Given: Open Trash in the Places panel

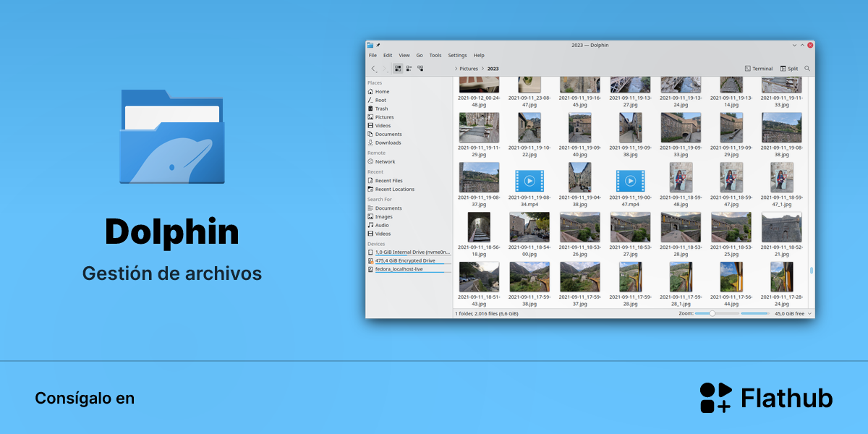Looking at the screenshot, I should click(409, 109).
